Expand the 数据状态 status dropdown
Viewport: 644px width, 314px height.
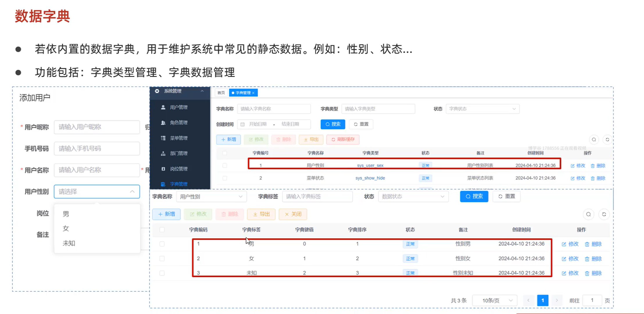413,197
